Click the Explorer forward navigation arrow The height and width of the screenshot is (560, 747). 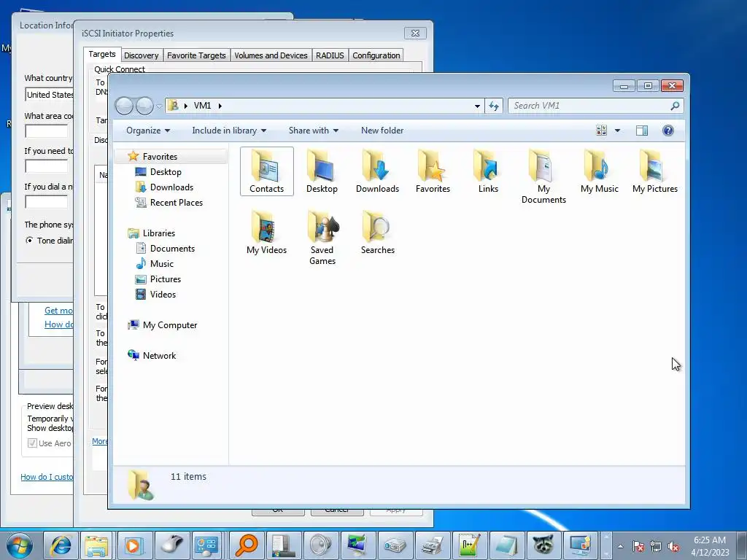[144, 106]
